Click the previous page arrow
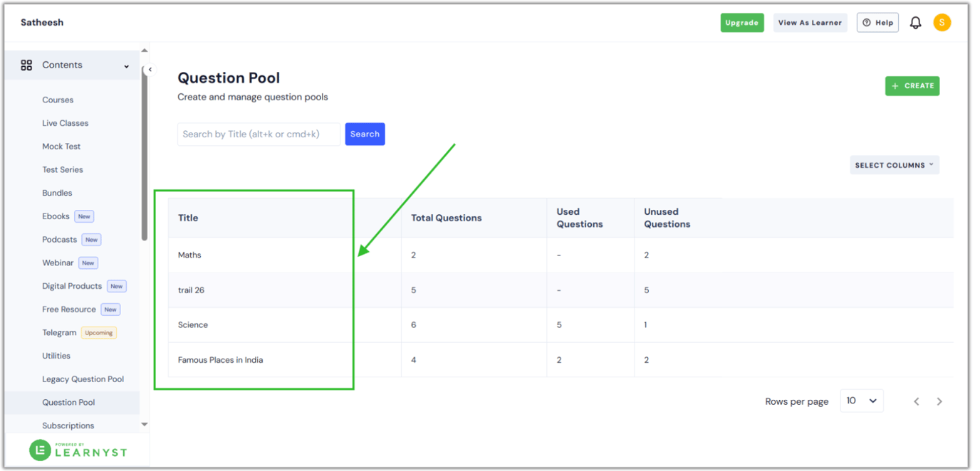Screen dimensions: 980x471 pyautogui.click(x=917, y=401)
